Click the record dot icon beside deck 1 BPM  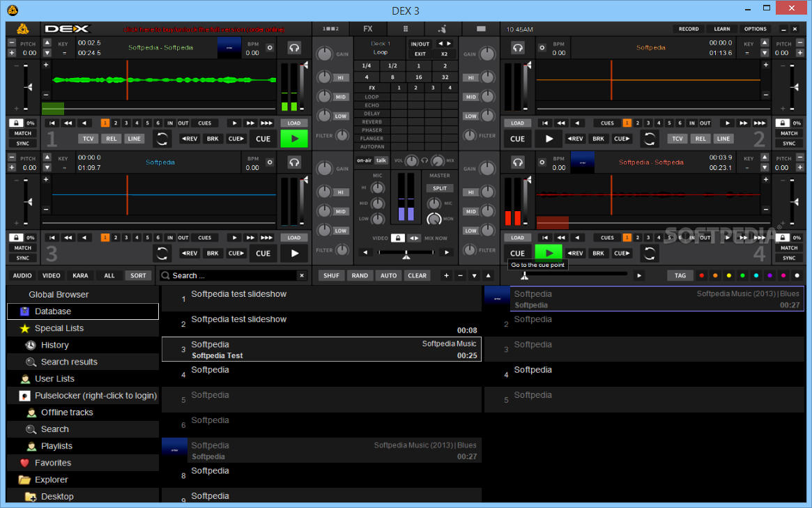point(270,47)
